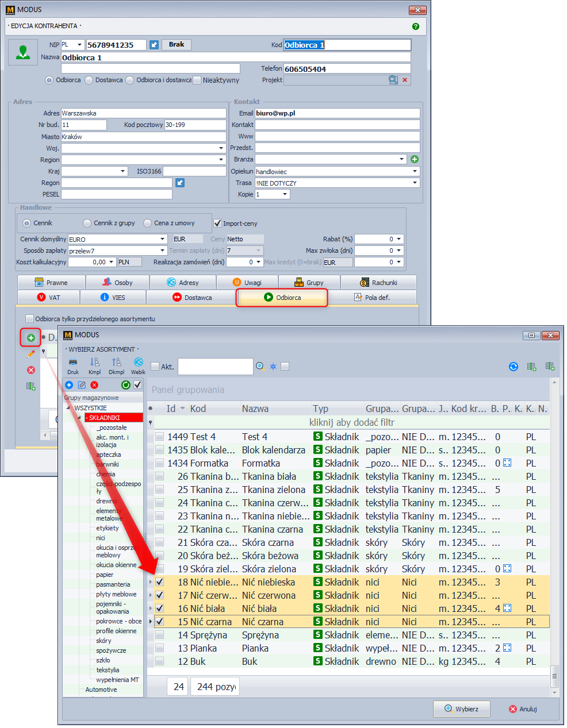Screen dimensions: 567x728
Task: Click the Druk print icon
Action: point(73,363)
